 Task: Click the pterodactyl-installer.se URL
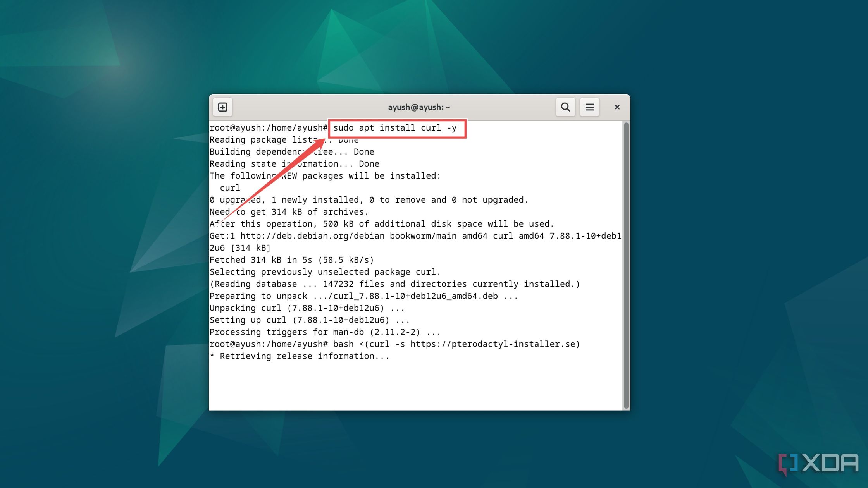tap(493, 344)
